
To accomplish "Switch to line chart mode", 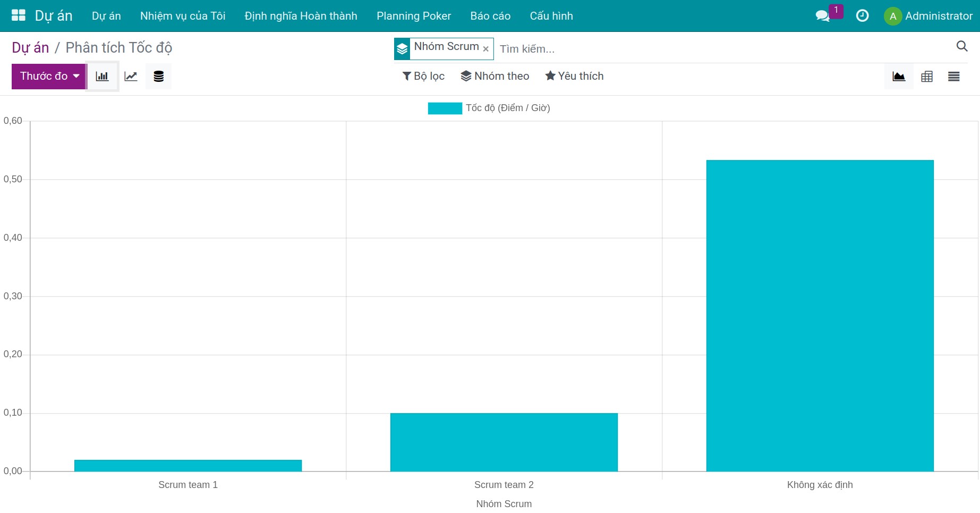I will pyautogui.click(x=131, y=77).
